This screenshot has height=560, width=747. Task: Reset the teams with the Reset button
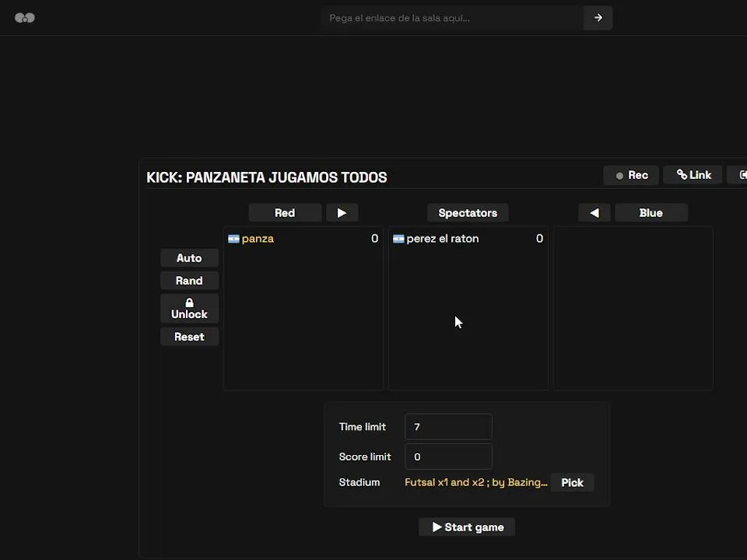[x=190, y=337]
